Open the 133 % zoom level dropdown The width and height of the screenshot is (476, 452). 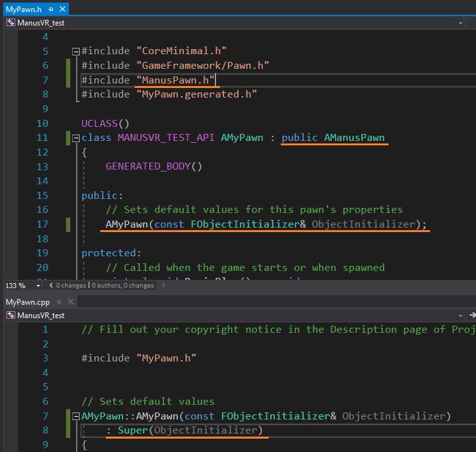tap(38, 286)
